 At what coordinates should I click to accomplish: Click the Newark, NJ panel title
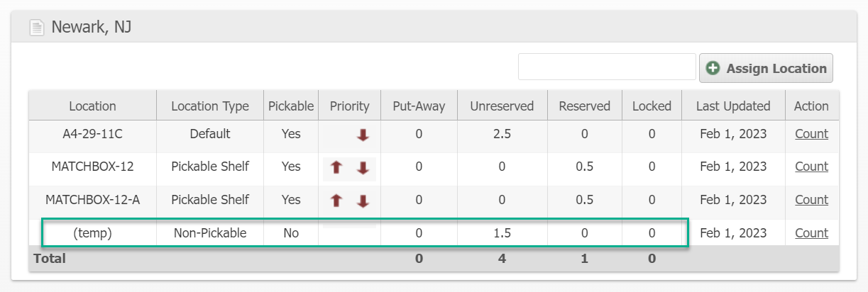[92, 28]
